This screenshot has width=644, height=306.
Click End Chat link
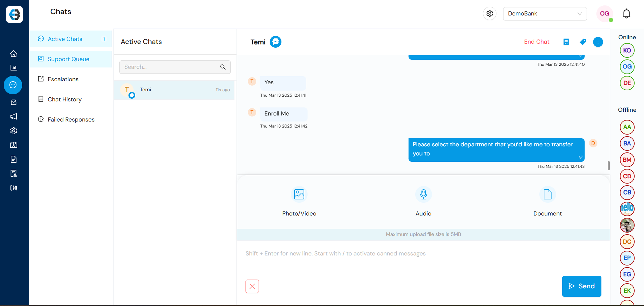tap(537, 42)
